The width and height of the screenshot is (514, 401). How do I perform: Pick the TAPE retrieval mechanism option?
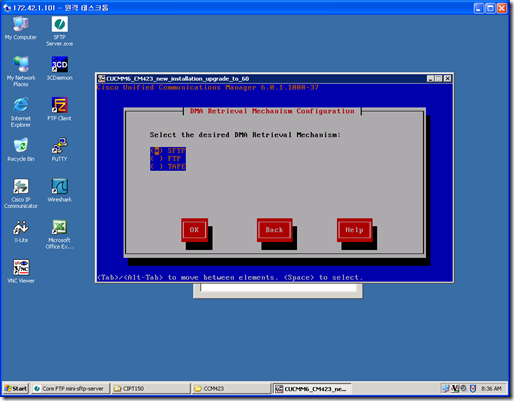pyautogui.click(x=168, y=166)
